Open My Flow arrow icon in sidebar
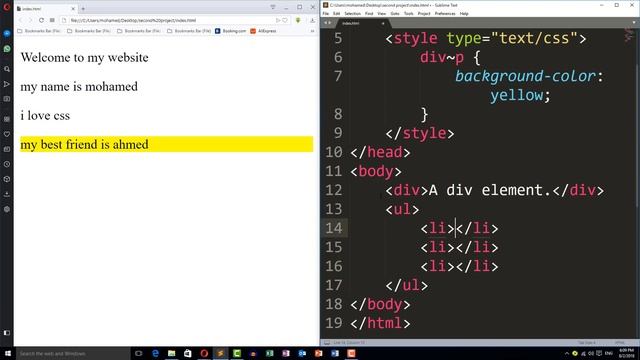This screenshot has height=360, width=640. pos(7,84)
